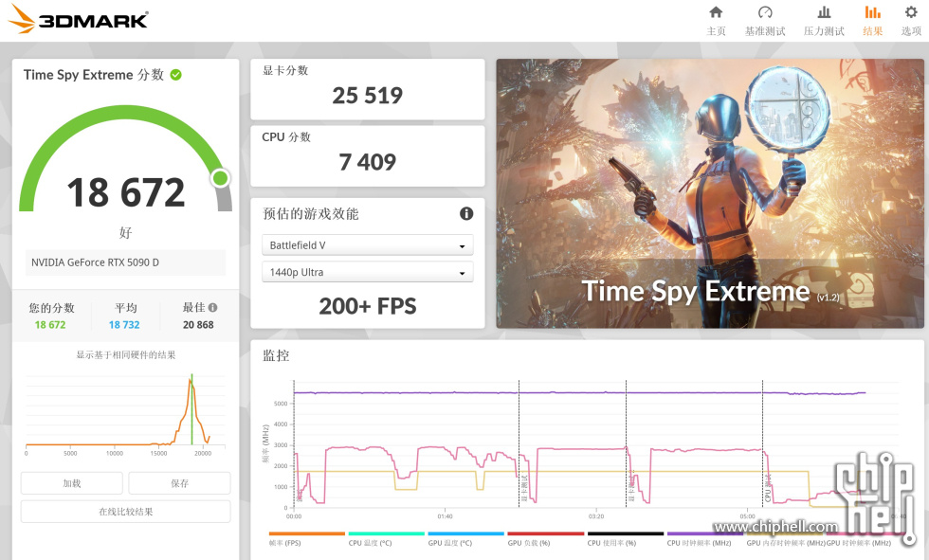
Task: Click the 200+ FPS estimate
Action: click(368, 306)
